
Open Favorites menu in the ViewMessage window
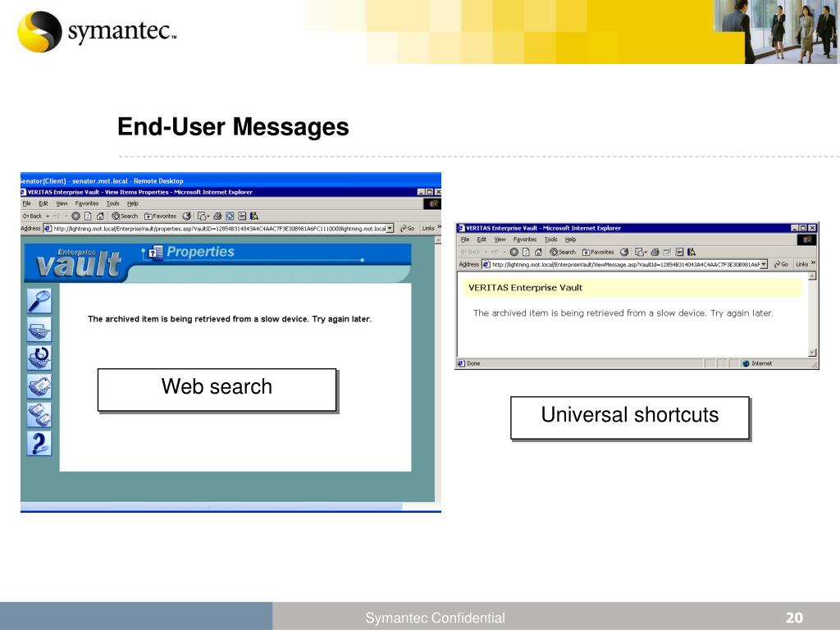click(x=525, y=240)
